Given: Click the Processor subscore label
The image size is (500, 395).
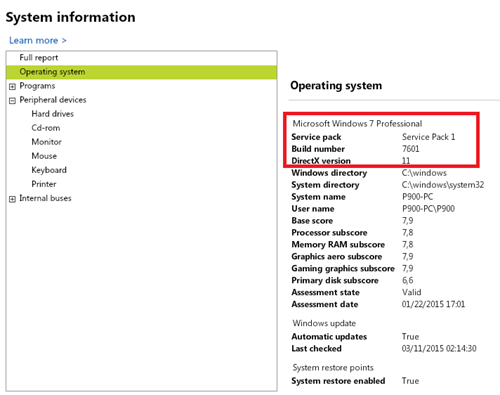Looking at the screenshot, I should 329,233.
